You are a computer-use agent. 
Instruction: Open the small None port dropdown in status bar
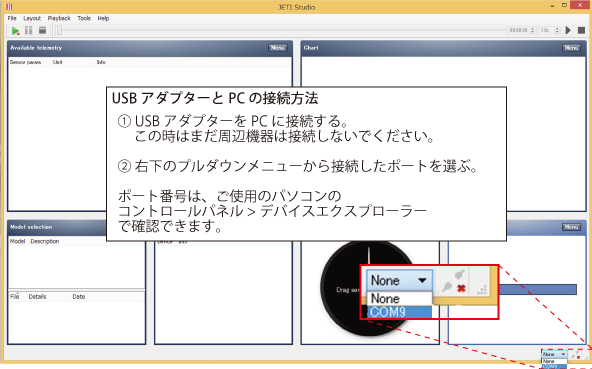click(x=554, y=354)
